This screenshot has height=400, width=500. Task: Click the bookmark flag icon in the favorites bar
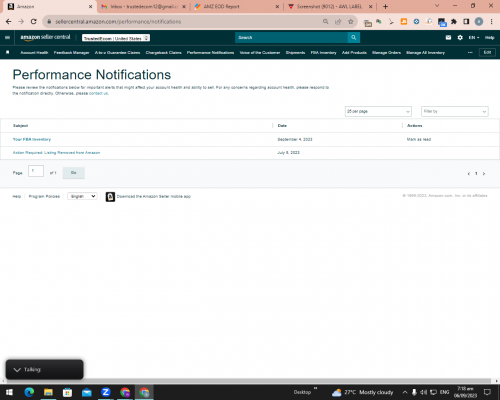pyautogui.click(x=8, y=52)
